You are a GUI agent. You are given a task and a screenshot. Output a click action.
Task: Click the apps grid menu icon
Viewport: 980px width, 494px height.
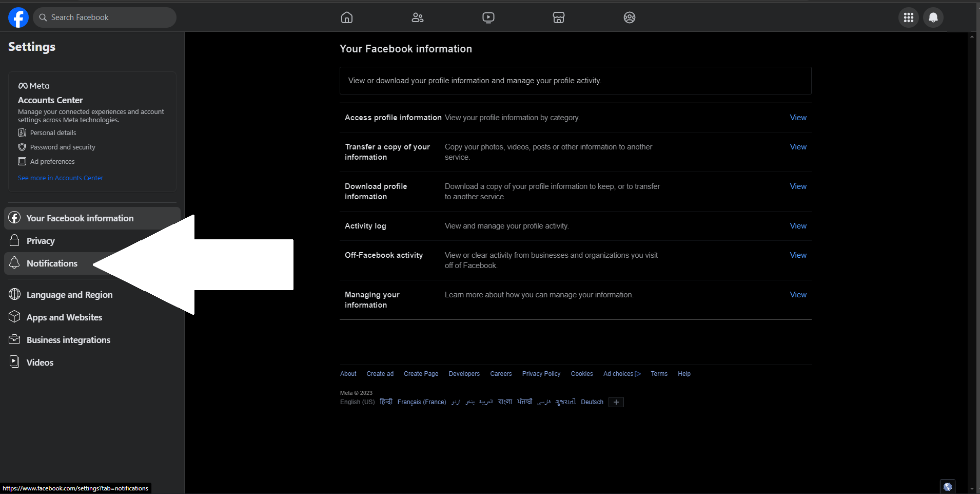point(908,17)
